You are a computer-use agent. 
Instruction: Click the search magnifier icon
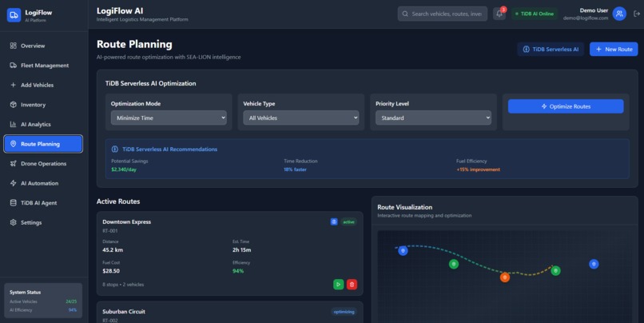[x=405, y=14]
